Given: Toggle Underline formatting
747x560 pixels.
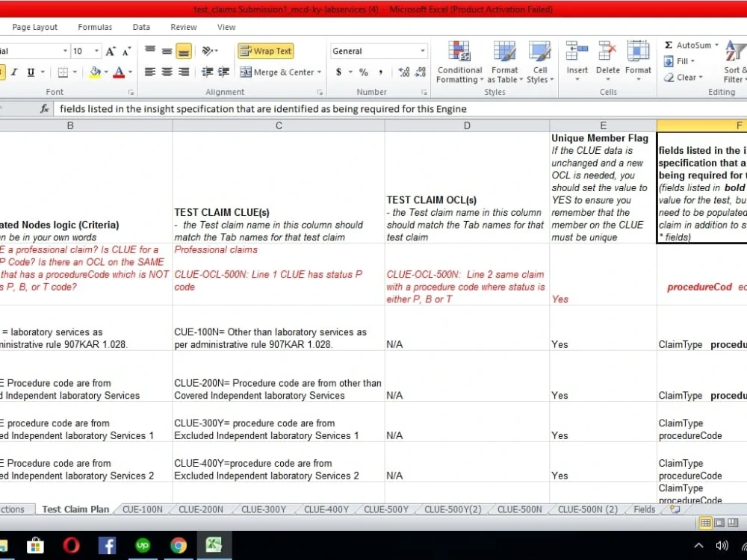Looking at the screenshot, I should tap(31, 72).
